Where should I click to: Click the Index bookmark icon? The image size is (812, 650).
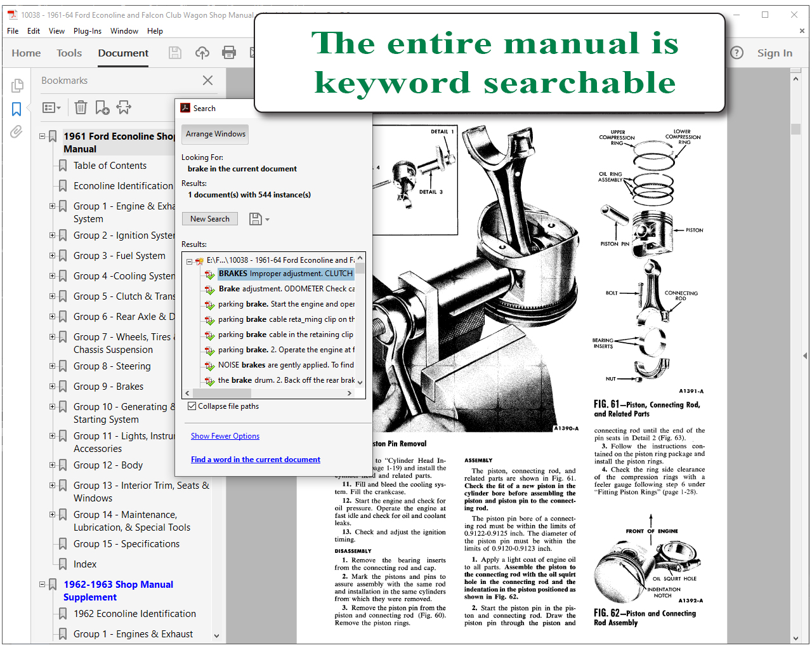click(x=63, y=564)
